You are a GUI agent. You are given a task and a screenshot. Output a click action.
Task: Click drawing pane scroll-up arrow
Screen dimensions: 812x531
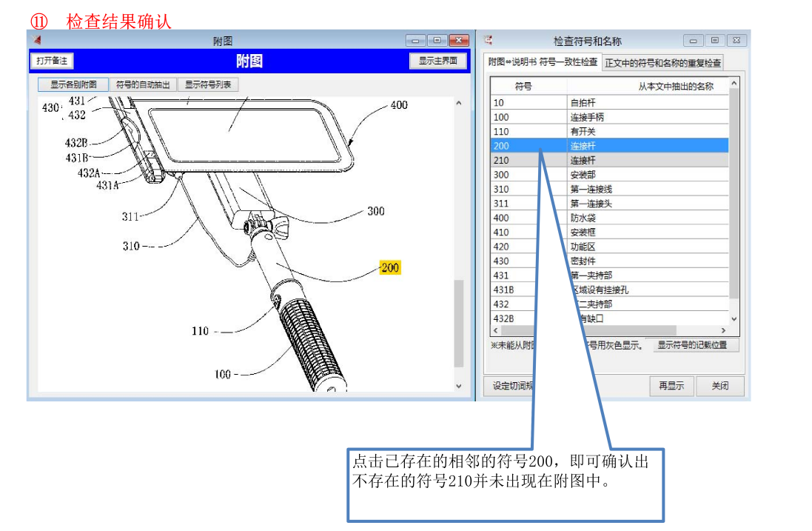click(x=459, y=103)
